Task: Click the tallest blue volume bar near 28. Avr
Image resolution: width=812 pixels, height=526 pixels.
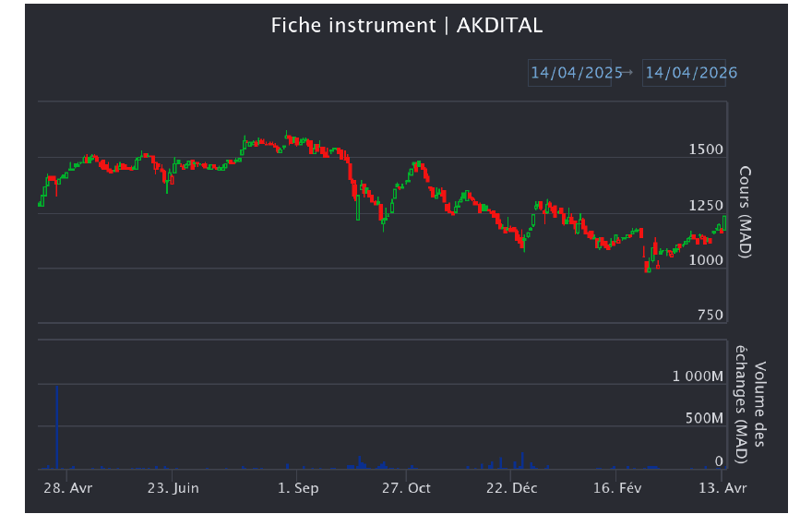Action: pyautogui.click(x=57, y=427)
